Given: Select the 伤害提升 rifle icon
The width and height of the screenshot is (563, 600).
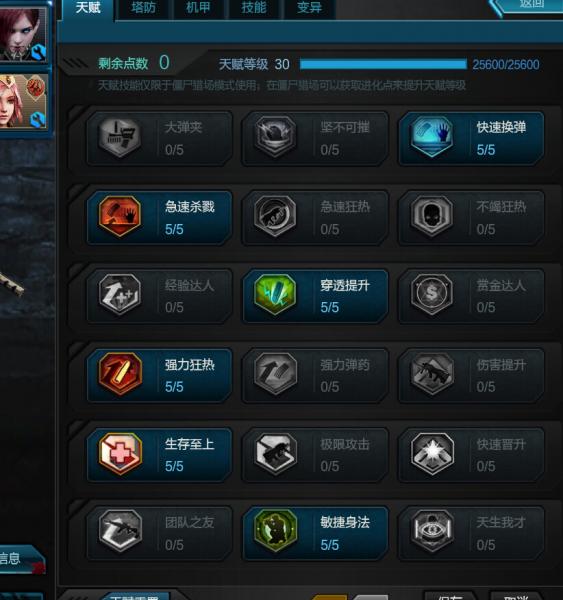Looking at the screenshot, I should [x=432, y=374].
